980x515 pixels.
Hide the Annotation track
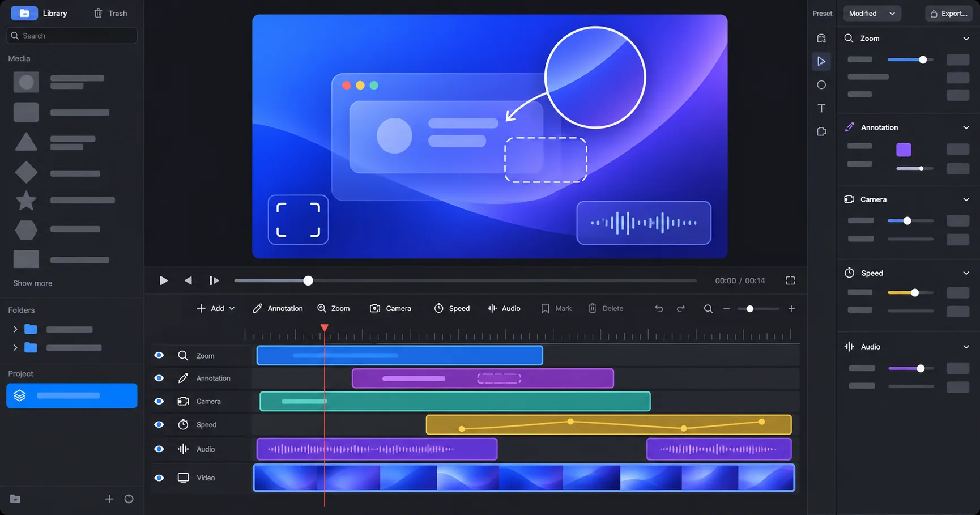pyautogui.click(x=159, y=378)
